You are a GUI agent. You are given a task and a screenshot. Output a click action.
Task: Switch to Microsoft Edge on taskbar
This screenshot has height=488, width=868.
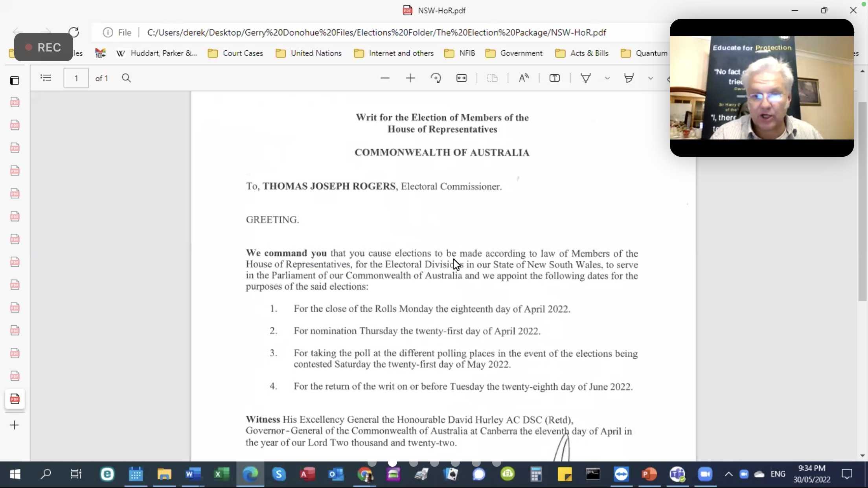pyautogui.click(x=250, y=475)
